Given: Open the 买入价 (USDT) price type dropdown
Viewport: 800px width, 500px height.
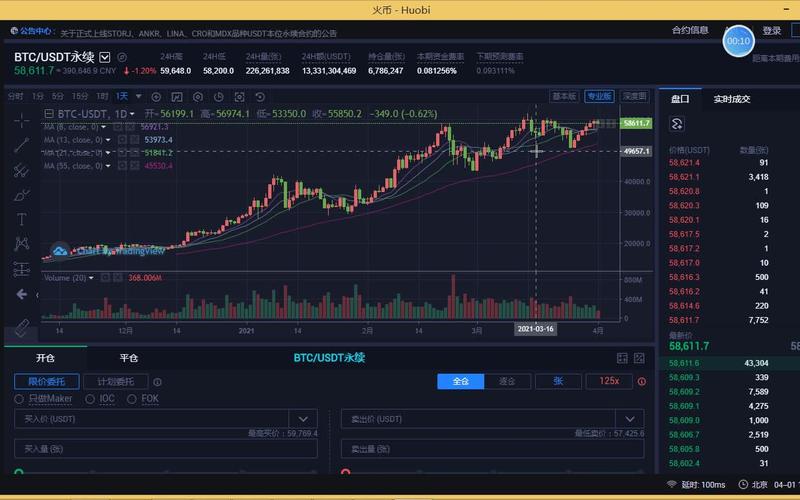Looking at the screenshot, I should tap(303, 419).
